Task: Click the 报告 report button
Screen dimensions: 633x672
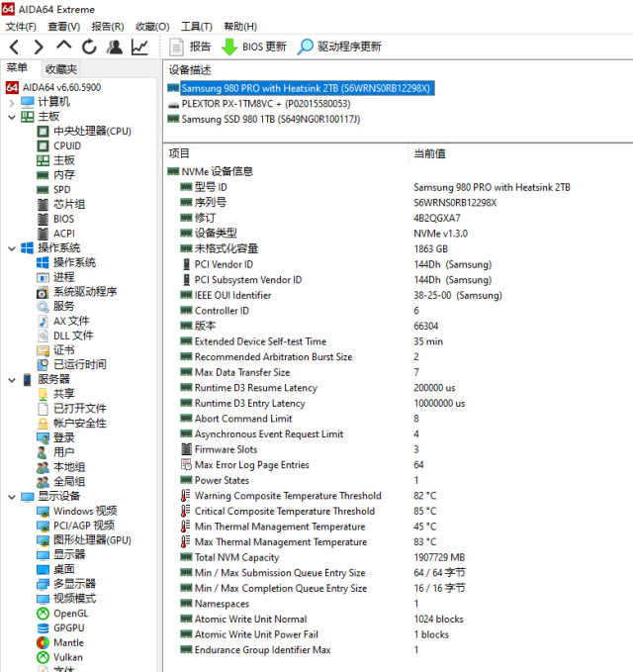Action: [190, 47]
